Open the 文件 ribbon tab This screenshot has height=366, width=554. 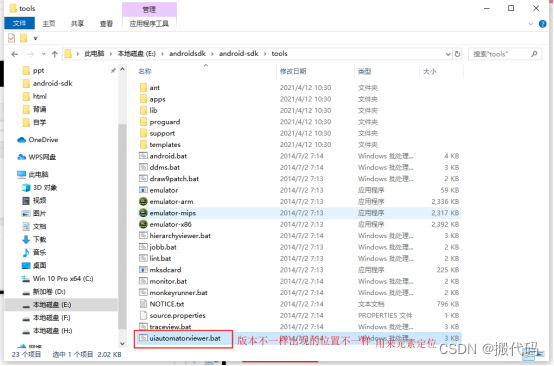coord(19,23)
